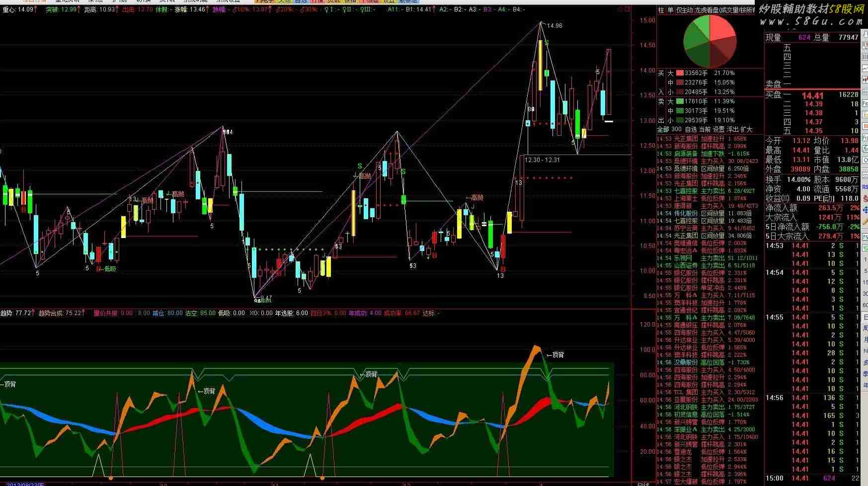Click the 净流入额 263.5万 row
This screenshot has height=486, width=868.
tap(813, 208)
